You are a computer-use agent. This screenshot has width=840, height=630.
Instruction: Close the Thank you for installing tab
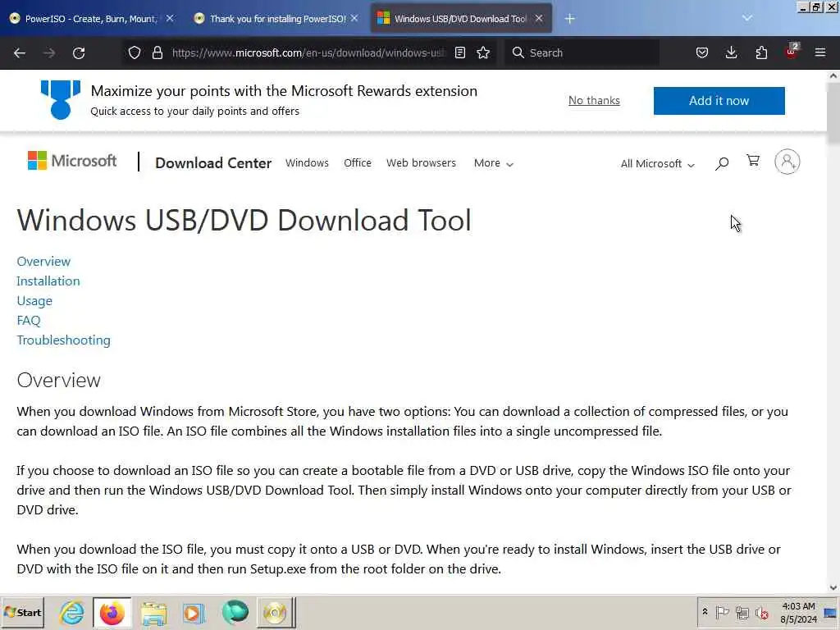coord(354,18)
